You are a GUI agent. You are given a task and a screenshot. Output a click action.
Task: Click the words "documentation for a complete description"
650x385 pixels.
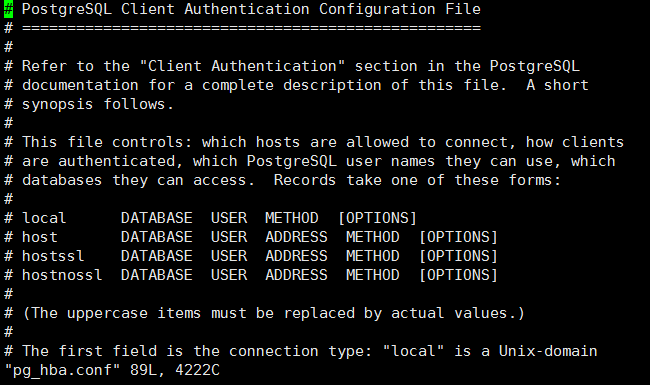(x=201, y=85)
